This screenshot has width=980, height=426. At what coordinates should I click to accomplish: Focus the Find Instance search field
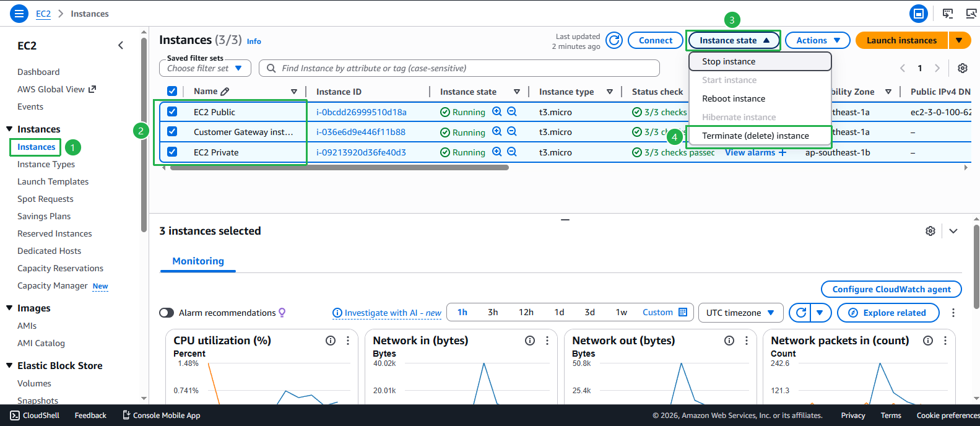[x=459, y=68]
